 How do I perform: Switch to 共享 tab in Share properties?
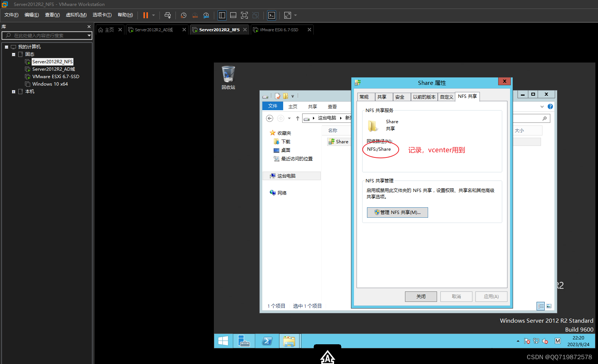click(383, 97)
